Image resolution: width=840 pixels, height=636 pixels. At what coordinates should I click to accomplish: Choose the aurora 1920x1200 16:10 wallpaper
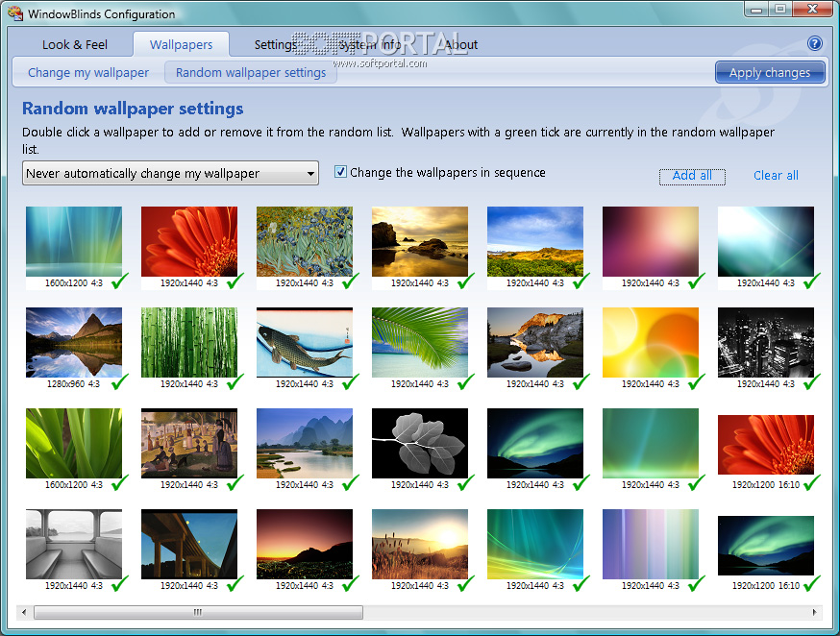(x=766, y=546)
